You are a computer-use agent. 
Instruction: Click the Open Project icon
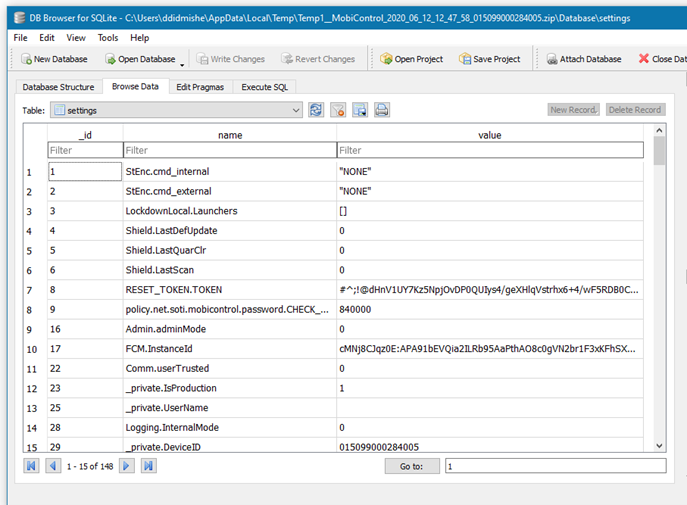pos(386,60)
